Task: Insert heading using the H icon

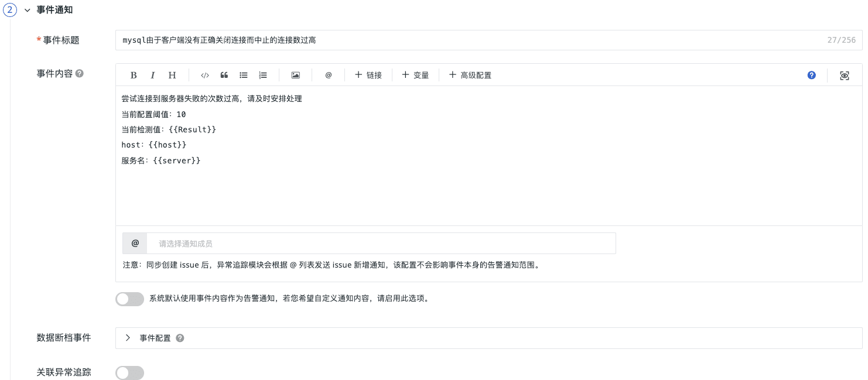Action: 172,75
